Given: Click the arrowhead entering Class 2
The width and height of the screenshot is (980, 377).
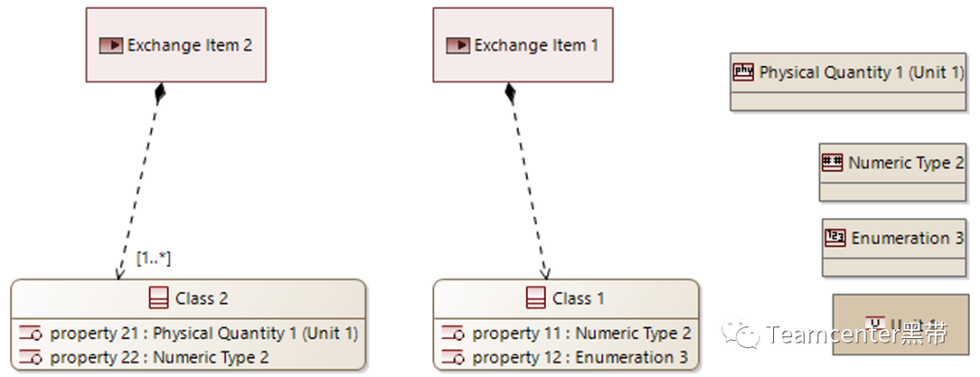Looking at the screenshot, I should (x=118, y=273).
